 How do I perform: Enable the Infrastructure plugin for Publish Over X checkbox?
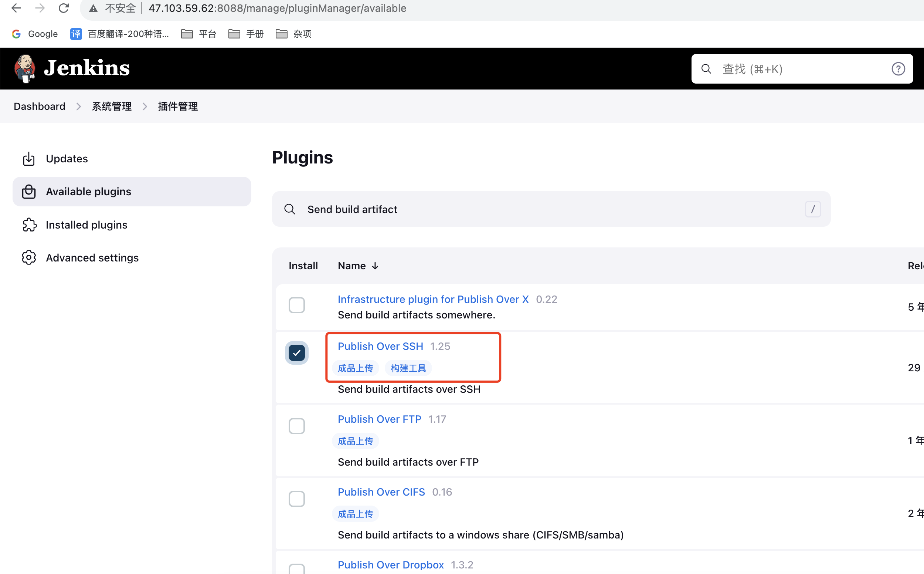296,305
